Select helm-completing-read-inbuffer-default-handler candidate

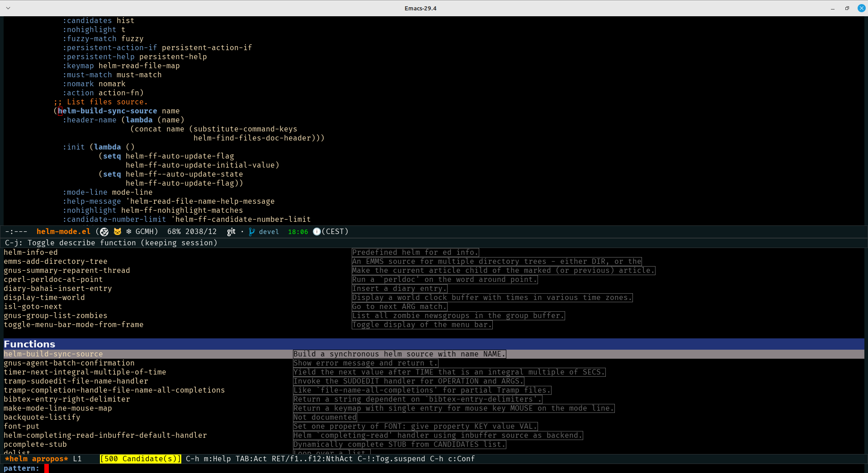coord(105,436)
